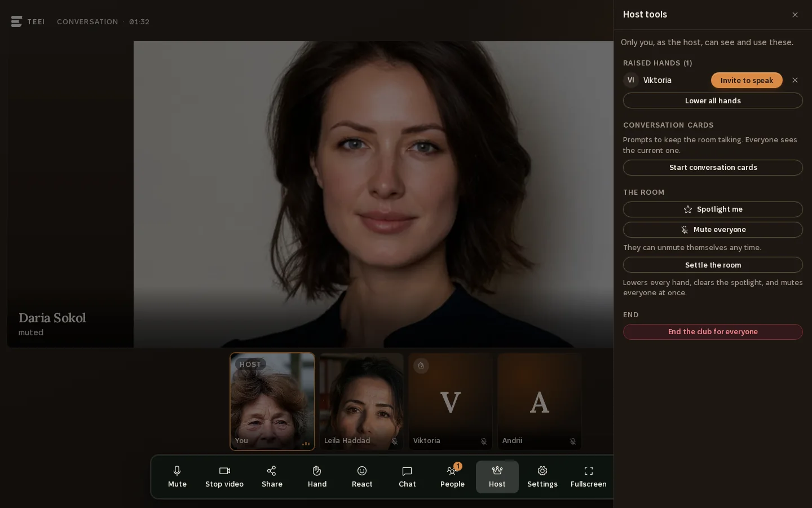This screenshot has width=812, height=508.
Task: Dismiss Viktoria's raised hand
Action: [795, 80]
